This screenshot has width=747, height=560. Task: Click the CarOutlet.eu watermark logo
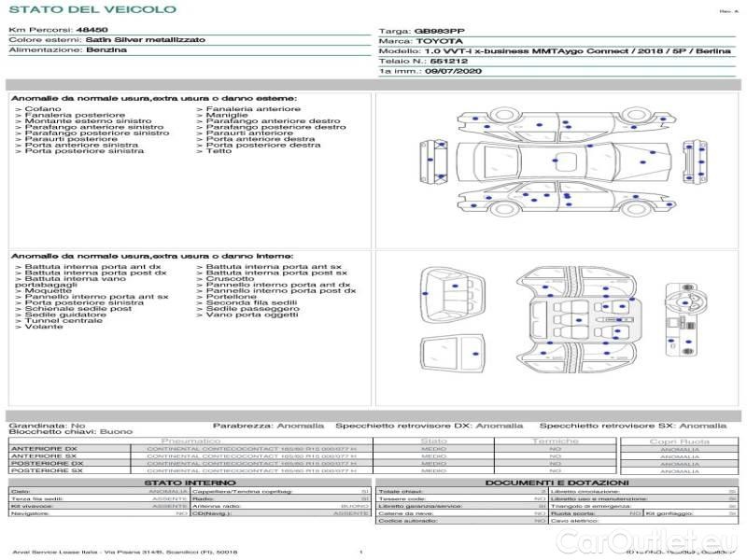[x=647, y=542]
